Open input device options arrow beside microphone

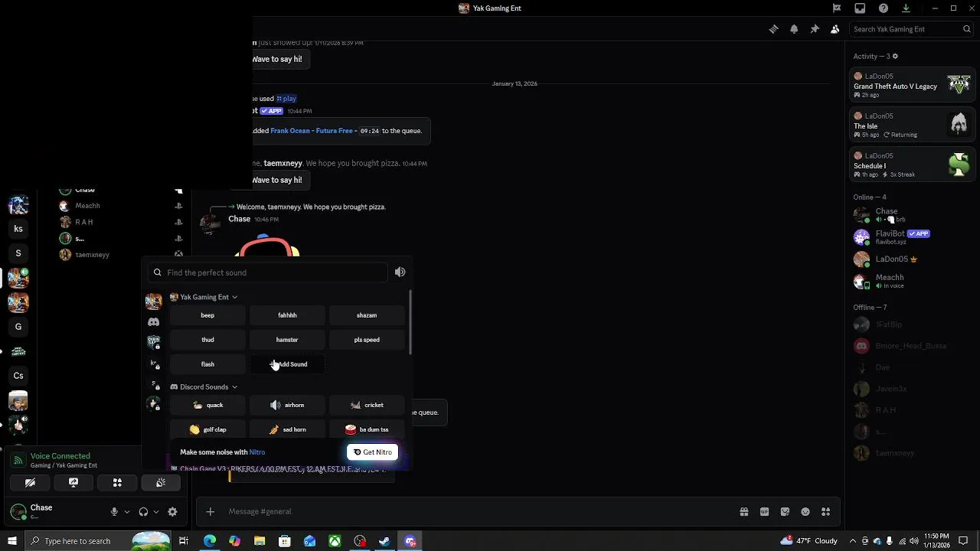coord(126,512)
